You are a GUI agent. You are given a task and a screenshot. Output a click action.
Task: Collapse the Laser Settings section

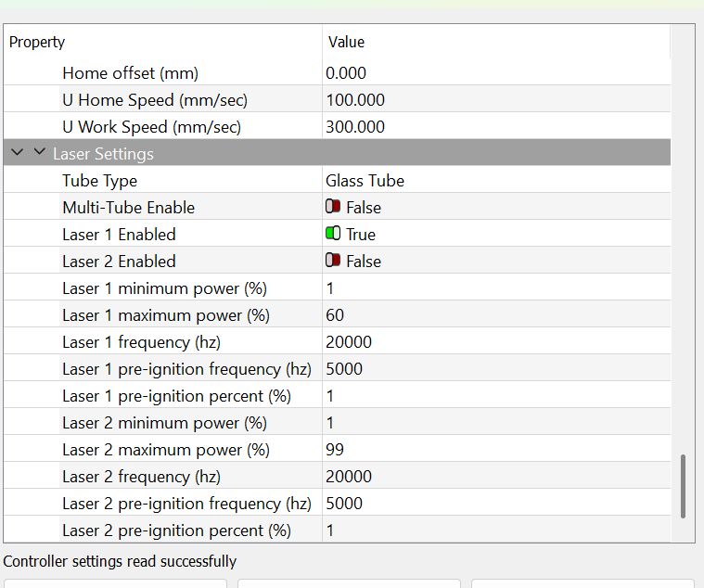pos(40,152)
